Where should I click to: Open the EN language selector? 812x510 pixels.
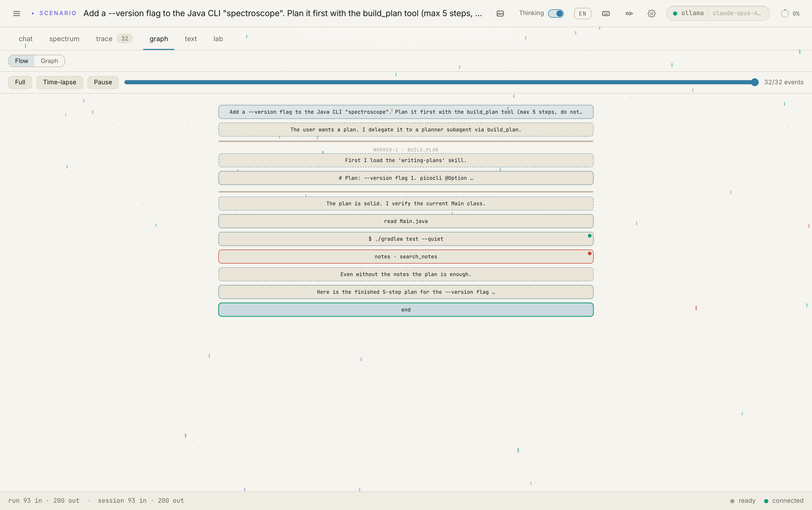click(x=582, y=14)
